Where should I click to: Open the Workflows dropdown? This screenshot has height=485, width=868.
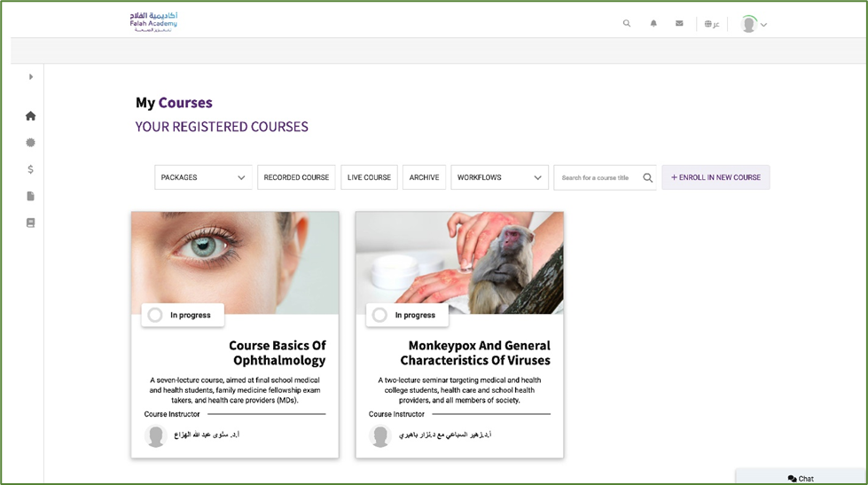coord(499,177)
